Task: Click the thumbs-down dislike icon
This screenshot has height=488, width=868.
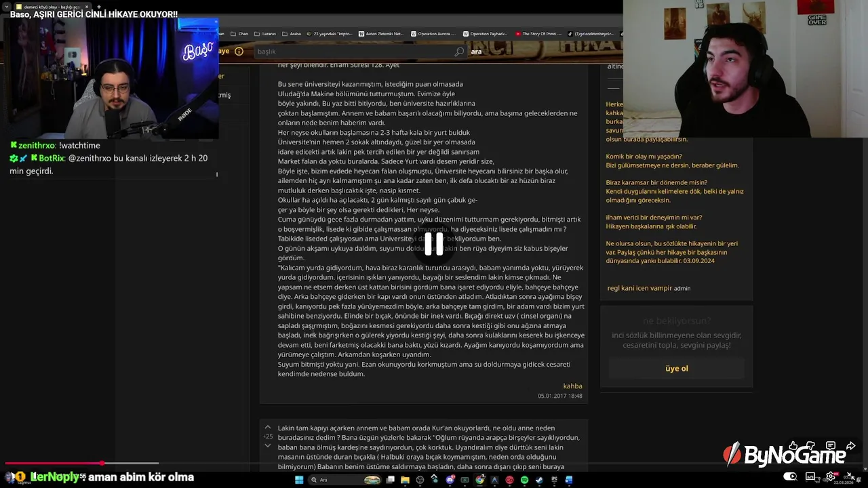Action: point(810,445)
